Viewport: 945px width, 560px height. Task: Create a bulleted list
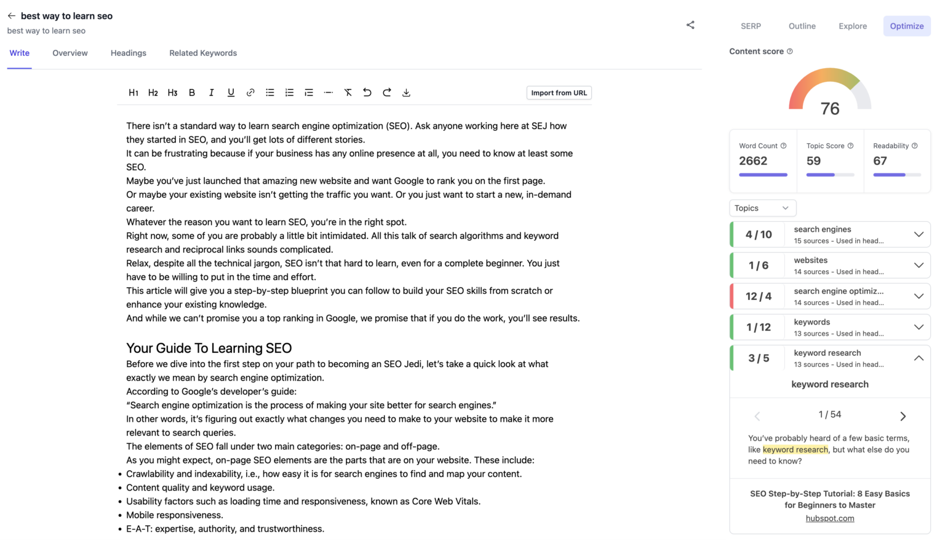tap(269, 92)
